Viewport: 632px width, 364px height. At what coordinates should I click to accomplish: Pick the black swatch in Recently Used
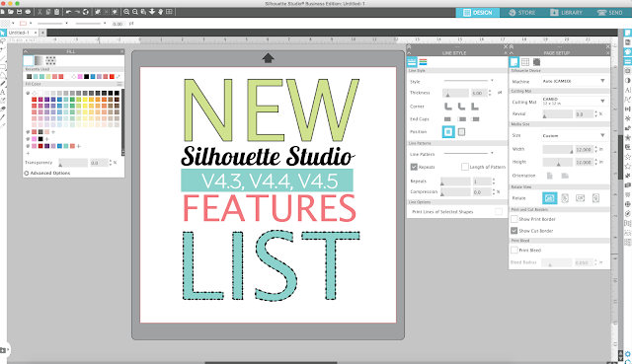tap(86, 77)
